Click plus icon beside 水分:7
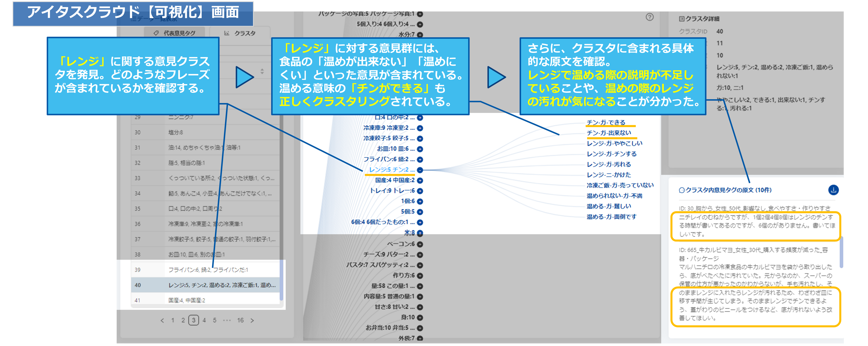Image resolution: width=868 pixels, height=346 pixels. click(420, 35)
